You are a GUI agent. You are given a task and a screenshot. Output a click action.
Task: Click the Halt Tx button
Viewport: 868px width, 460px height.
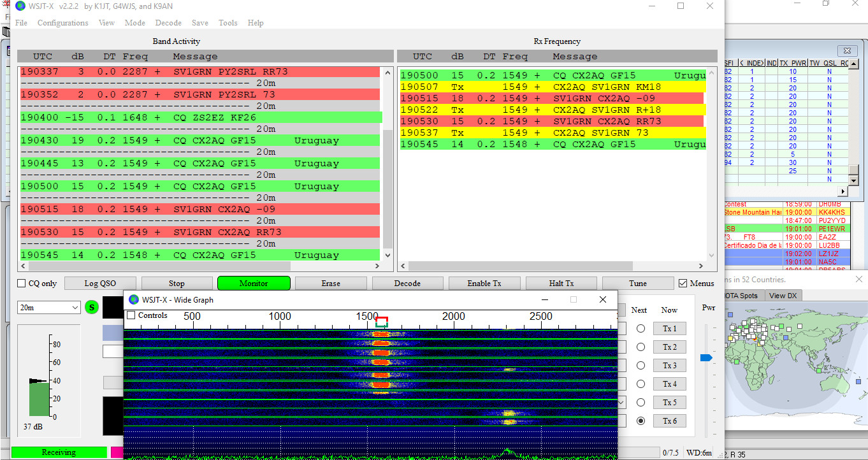[561, 284]
